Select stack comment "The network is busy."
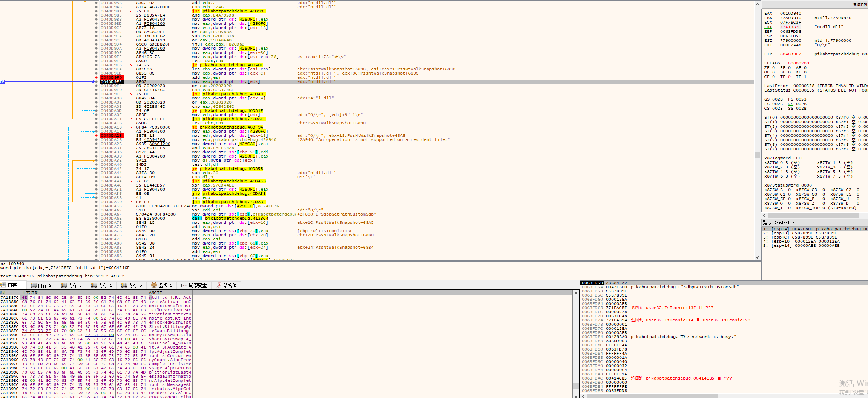This screenshot has width=868, height=398. pyautogui.click(x=683, y=337)
